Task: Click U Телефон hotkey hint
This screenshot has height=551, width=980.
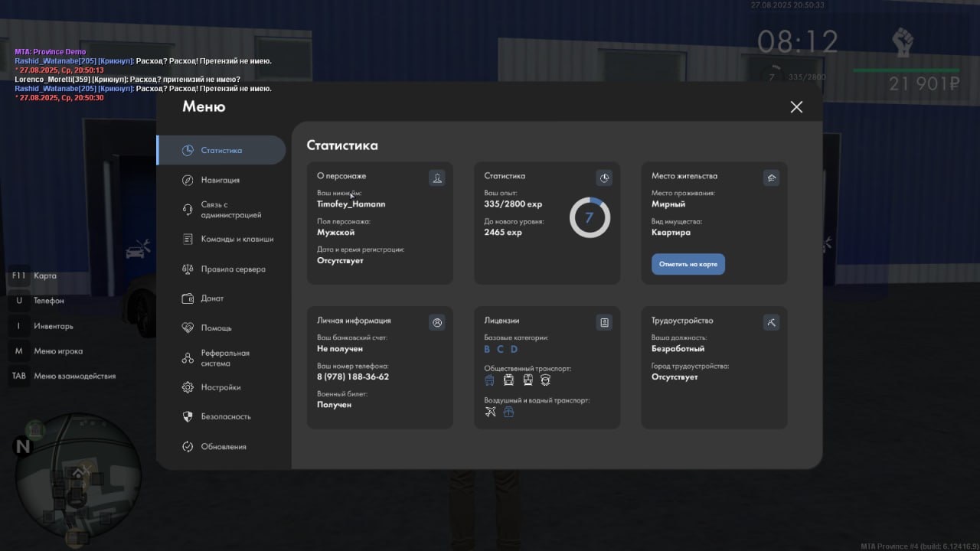Action: [38, 301]
